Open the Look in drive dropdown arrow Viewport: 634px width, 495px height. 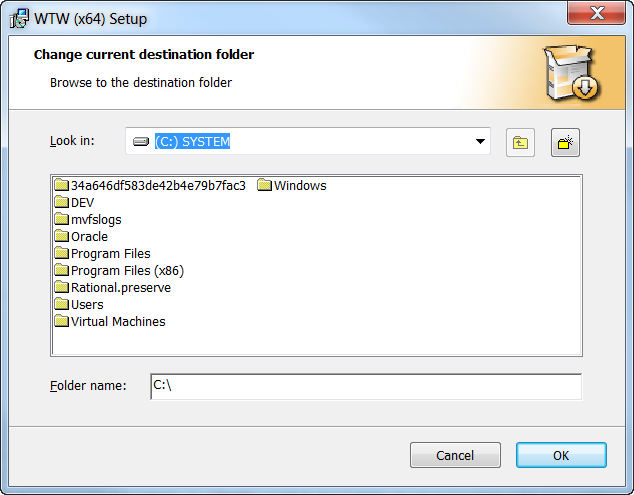pos(480,141)
